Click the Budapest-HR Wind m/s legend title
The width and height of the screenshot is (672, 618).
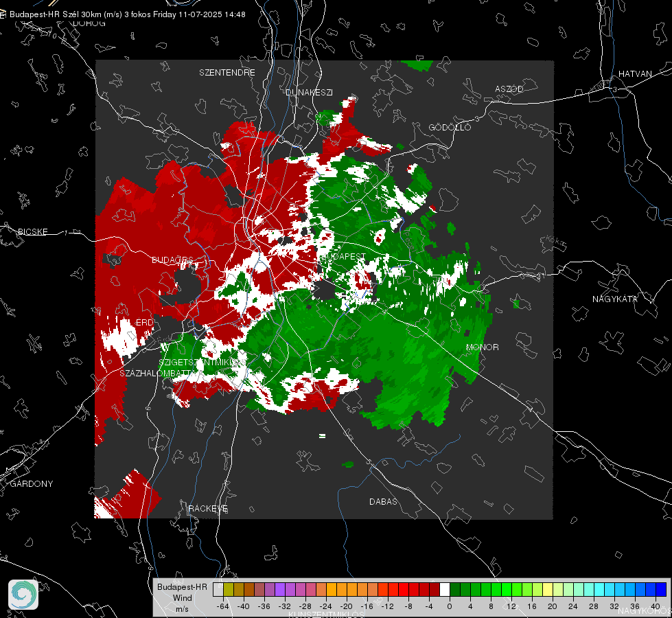182,598
